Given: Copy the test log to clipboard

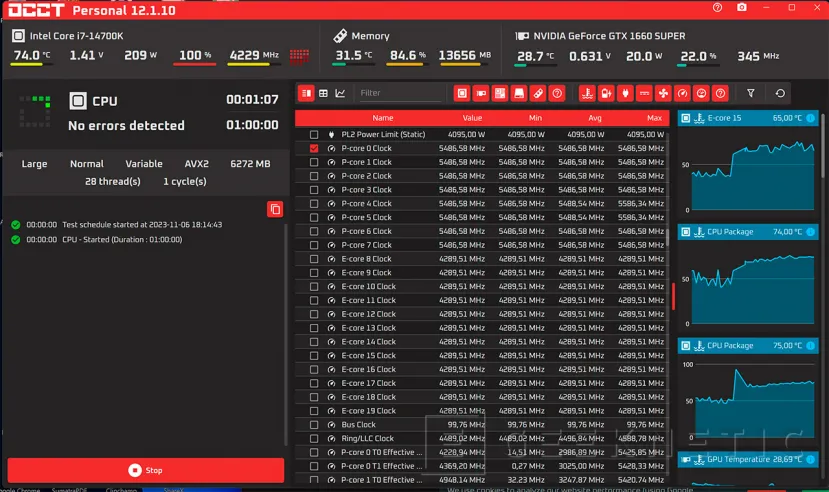Looking at the screenshot, I should tap(275, 209).
